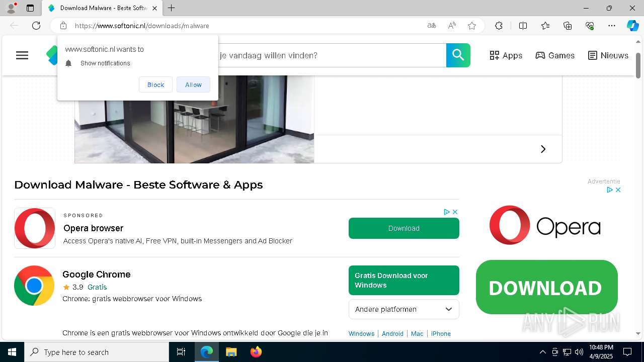Viewport: 644px width, 362px height.
Task: Click green Download button for Opera
Action: pos(404,228)
